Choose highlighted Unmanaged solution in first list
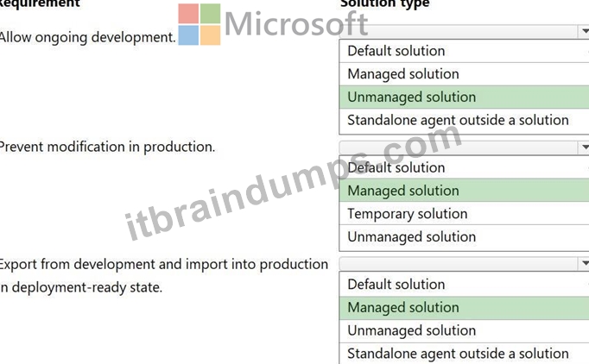The image size is (589, 364). click(x=465, y=97)
